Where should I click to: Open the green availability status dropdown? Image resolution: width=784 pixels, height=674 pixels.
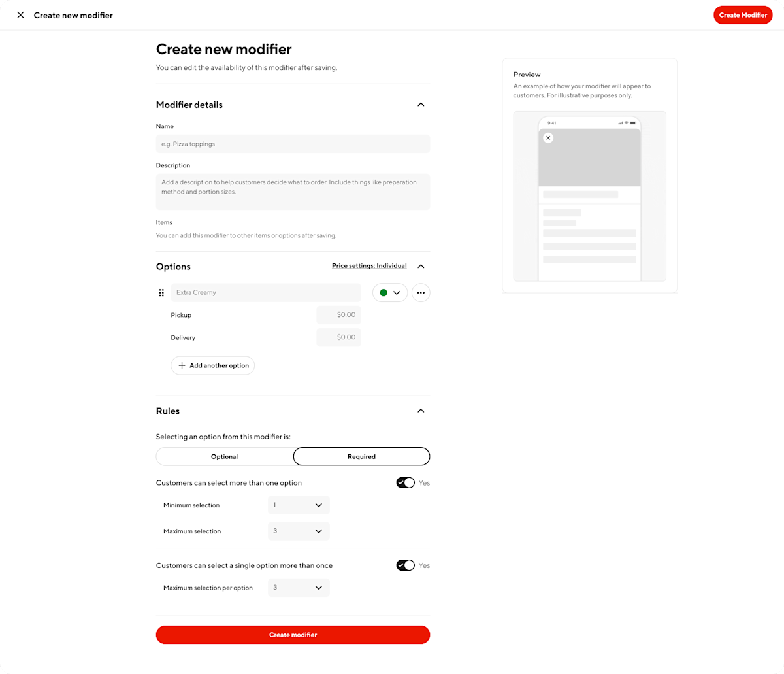point(390,293)
